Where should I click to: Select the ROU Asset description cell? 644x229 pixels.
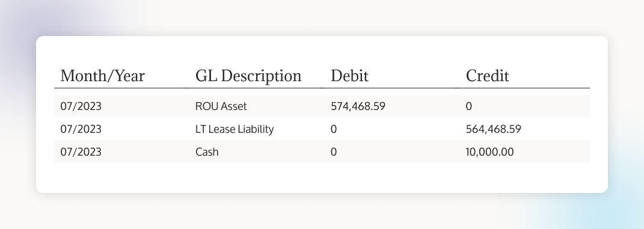pyautogui.click(x=221, y=106)
